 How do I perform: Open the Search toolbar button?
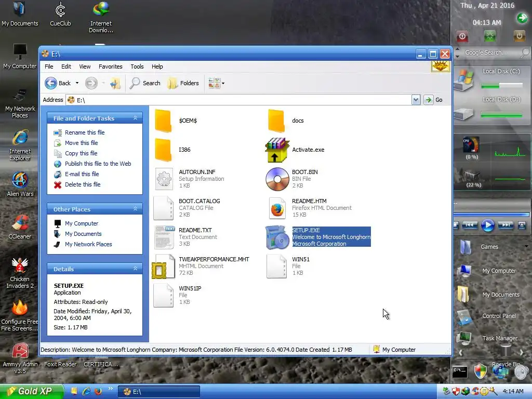click(145, 83)
